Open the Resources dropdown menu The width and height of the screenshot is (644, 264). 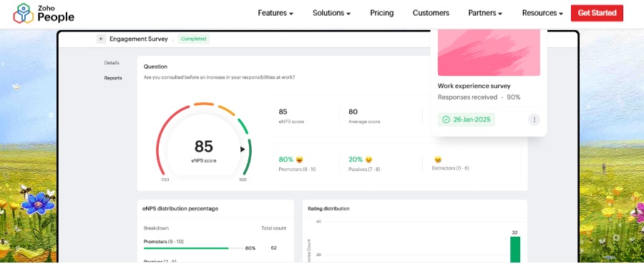[542, 13]
